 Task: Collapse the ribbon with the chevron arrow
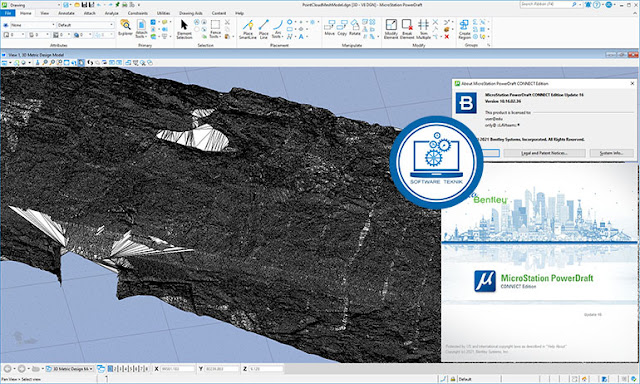click(x=635, y=13)
